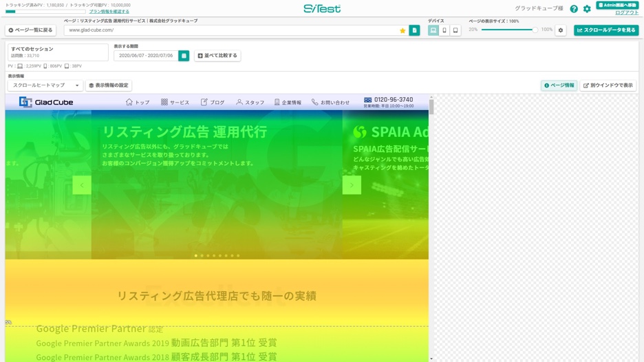The image size is (644, 362).
Task: Adjust the page display size slider
Action: pyautogui.click(x=534, y=30)
